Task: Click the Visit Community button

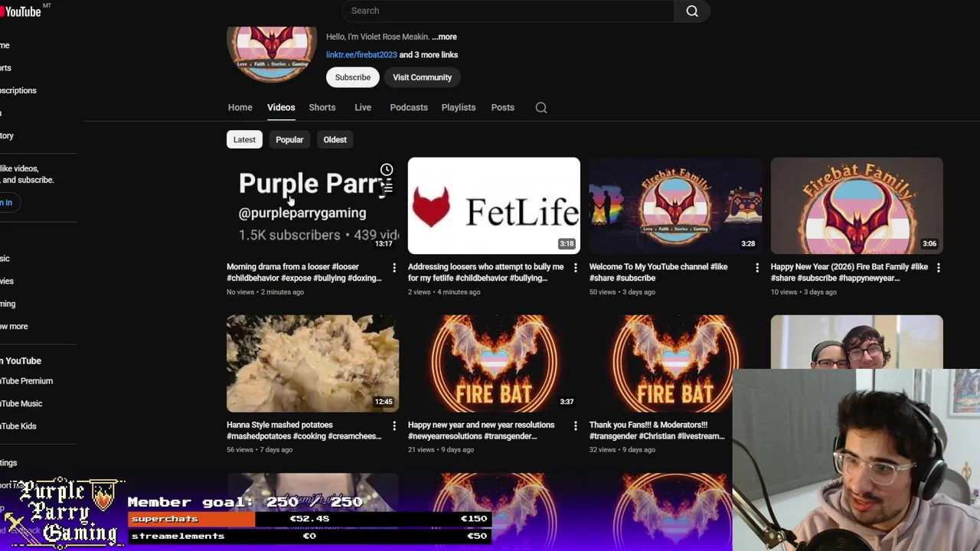Action: coord(422,77)
